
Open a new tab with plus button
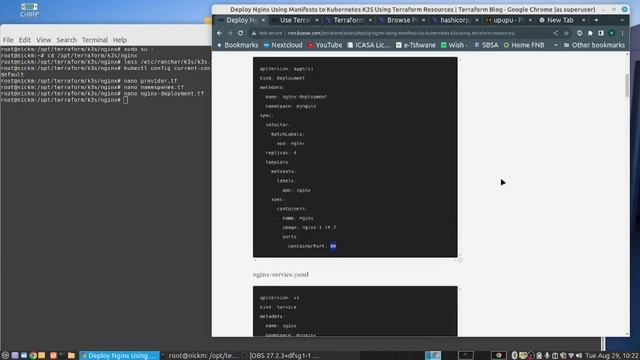pyautogui.click(x=596, y=20)
